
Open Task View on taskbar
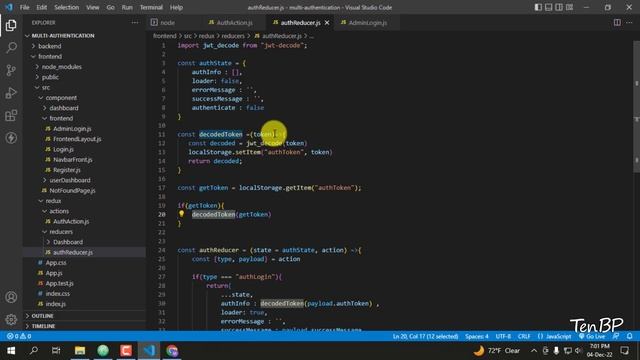tap(56, 351)
